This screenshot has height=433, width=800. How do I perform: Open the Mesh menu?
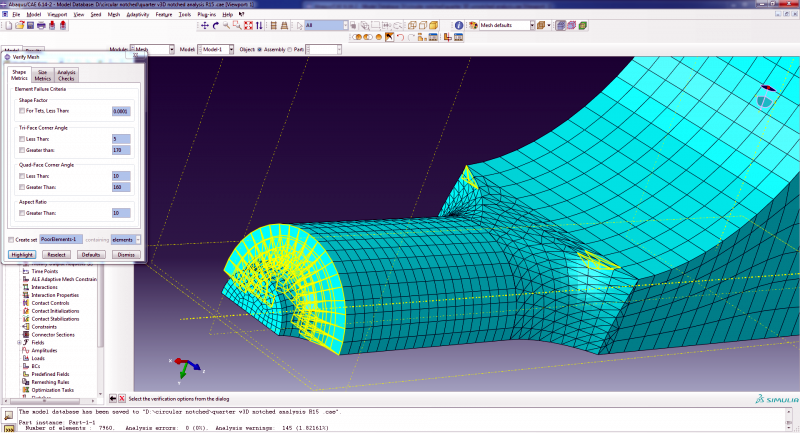[x=114, y=14]
